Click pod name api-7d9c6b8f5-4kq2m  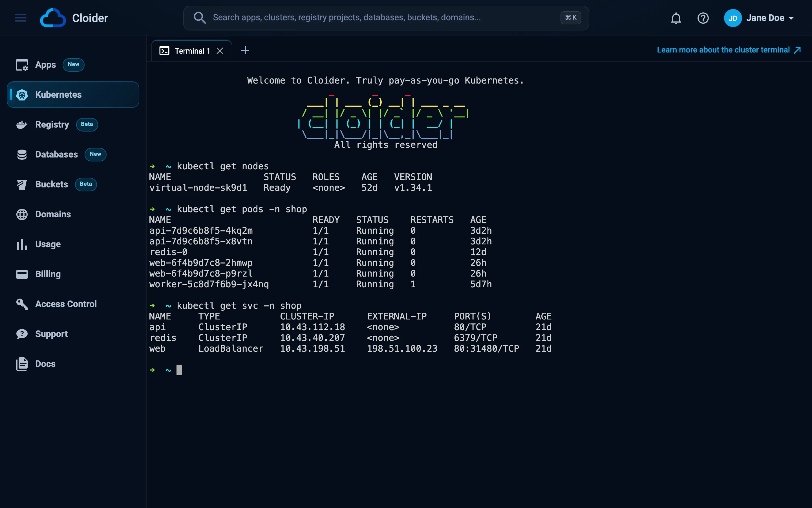click(201, 231)
